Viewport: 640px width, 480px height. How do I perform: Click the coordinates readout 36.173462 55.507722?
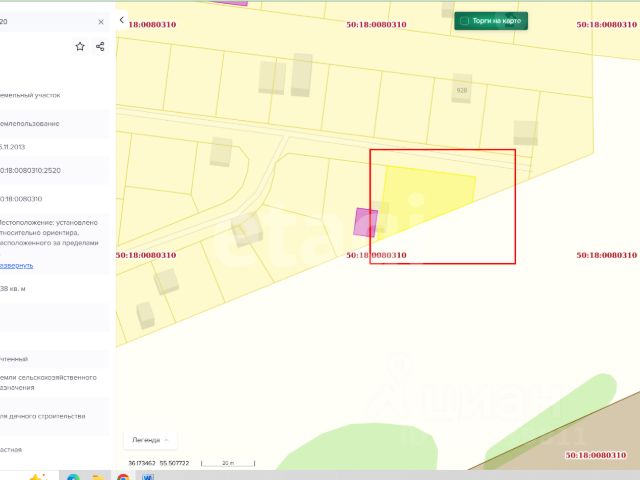click(x=159, y=463)
